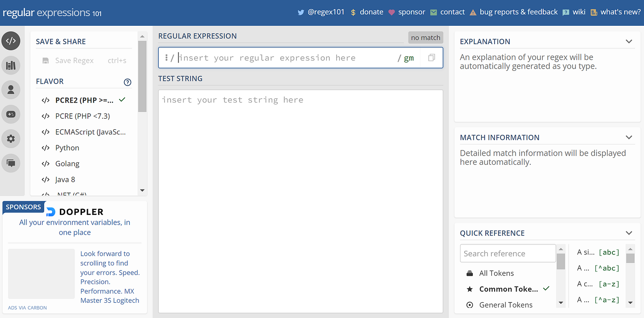The width and height of the screenshot is (644, 318).
Task: Click the General Tokens circle icon
Action: 470,305
